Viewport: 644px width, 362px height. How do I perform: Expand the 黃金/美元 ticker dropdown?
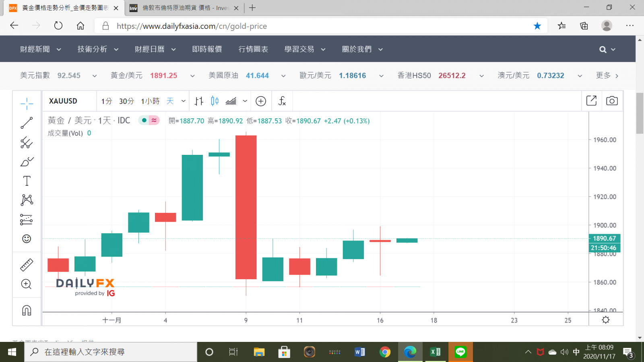point(192,76)
